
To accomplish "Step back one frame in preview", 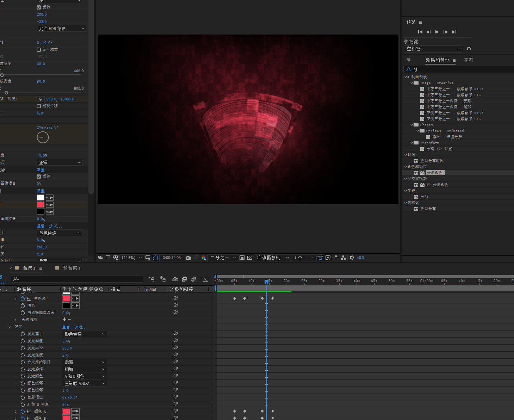I will tap(428, 32).
